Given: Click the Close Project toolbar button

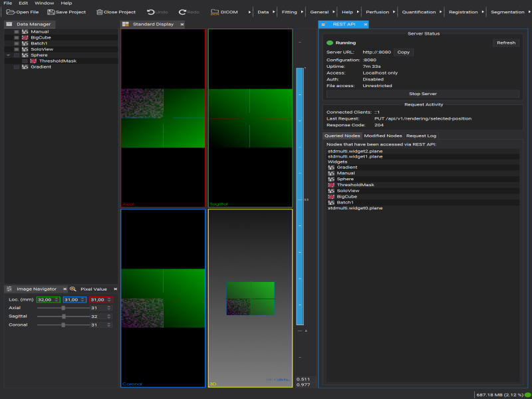Looking at the screenshot, I should (116, 12).
